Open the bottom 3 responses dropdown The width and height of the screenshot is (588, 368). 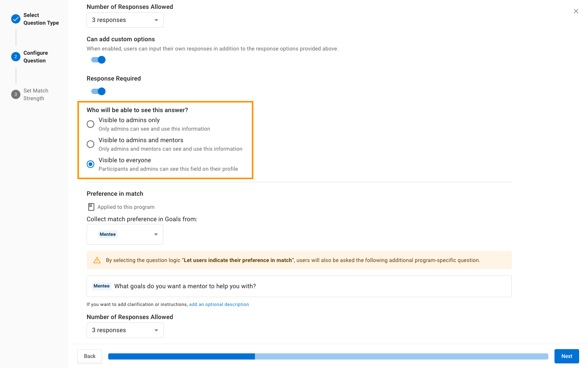[125, 330]
